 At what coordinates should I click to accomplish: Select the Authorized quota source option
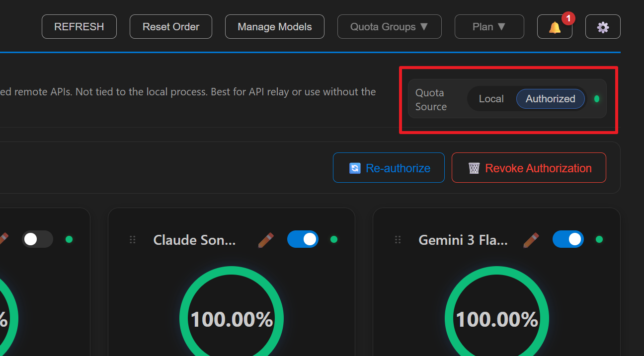pos(550,99)
